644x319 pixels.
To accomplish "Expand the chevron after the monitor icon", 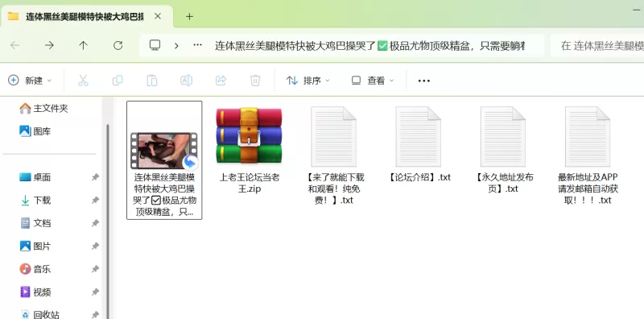I will tap(176, 46).
